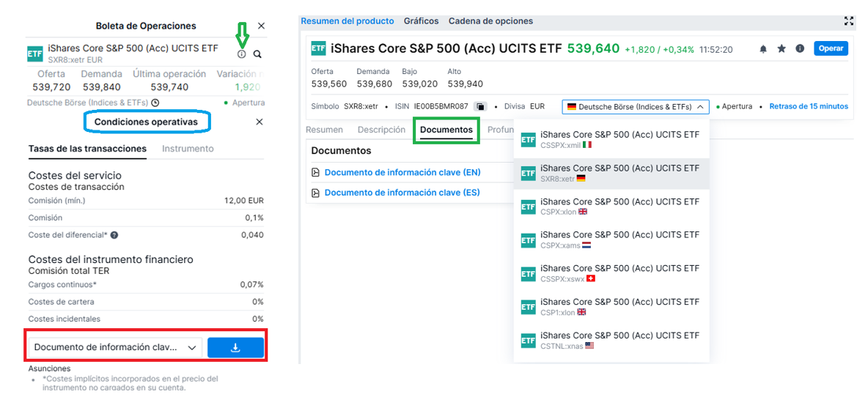Open Cadena de opciones tab

(490, 21)
